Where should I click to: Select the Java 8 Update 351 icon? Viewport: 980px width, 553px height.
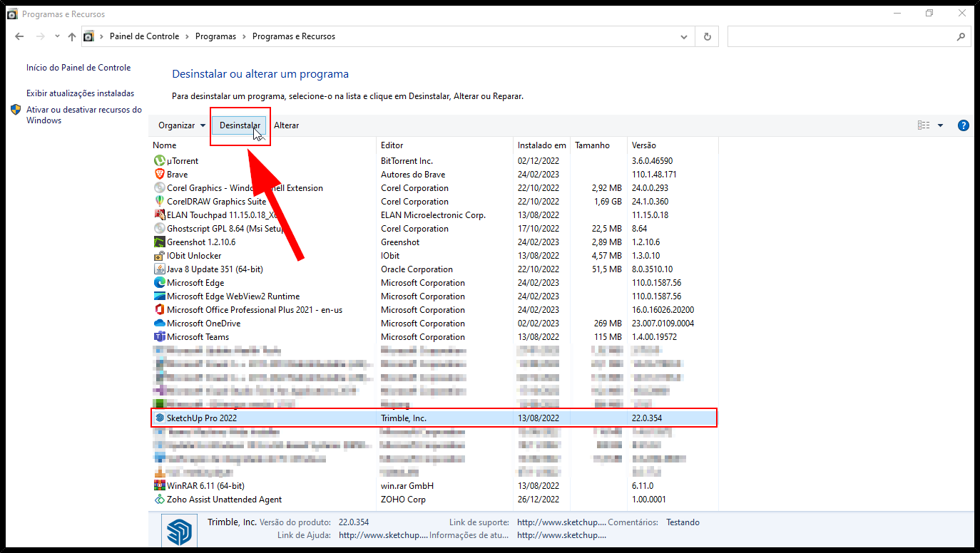pos(160,269)
